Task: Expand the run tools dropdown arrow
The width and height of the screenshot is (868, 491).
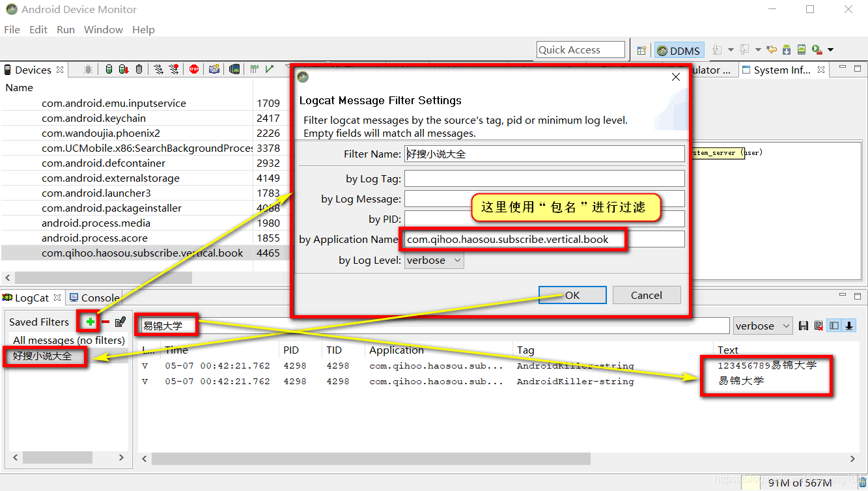Action: (x=830, y=50)
